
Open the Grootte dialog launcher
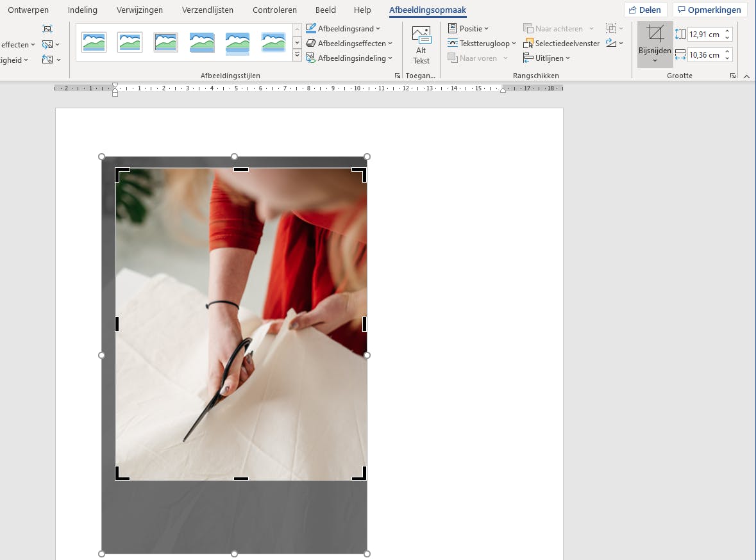[732, 76]
